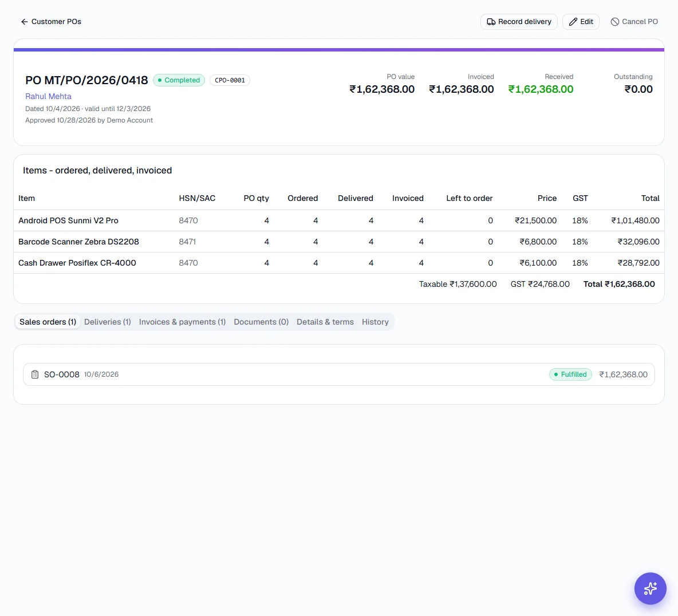This screenshot has height=616, width=678.
Task: Click the sales order amount ₹1,62,368.00
Action: [623, 374]
